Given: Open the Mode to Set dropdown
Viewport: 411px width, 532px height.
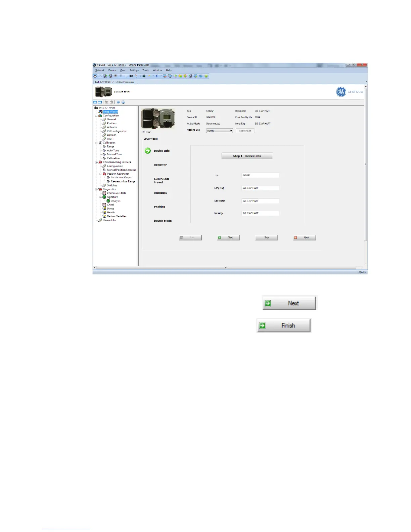Looking at the screenshot, I should pyautogui.click(x=220, y=131).
